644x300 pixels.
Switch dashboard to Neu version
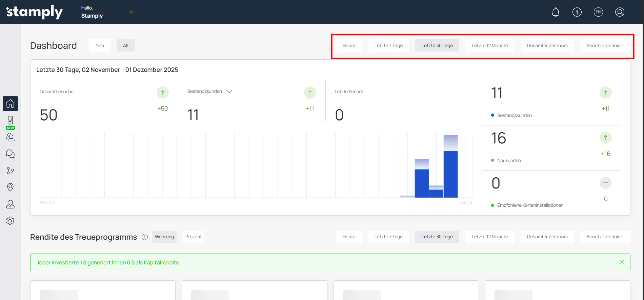pos(100,45)
